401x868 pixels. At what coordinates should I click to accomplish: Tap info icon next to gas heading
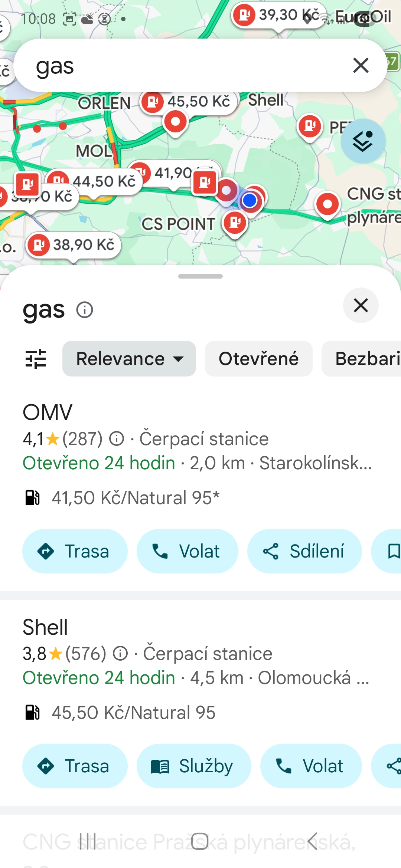(x=85, y=310)
